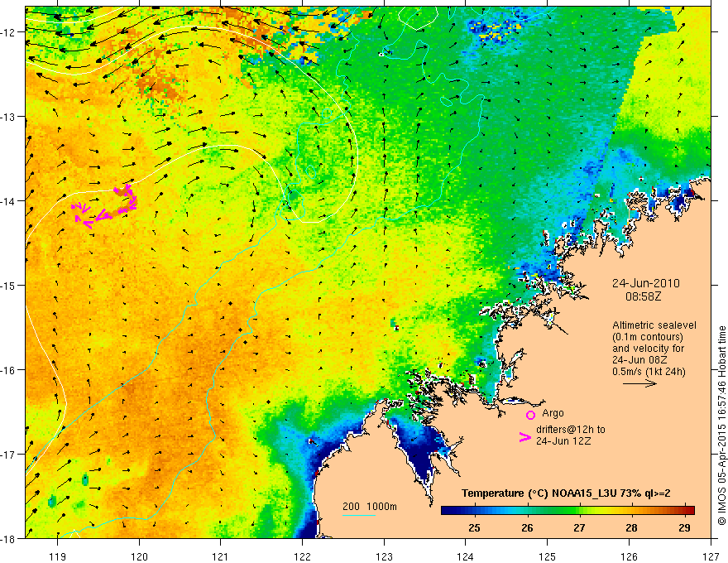Click longitude axis label 120
This screenshot has height=563, width=728.
(139, 556)
